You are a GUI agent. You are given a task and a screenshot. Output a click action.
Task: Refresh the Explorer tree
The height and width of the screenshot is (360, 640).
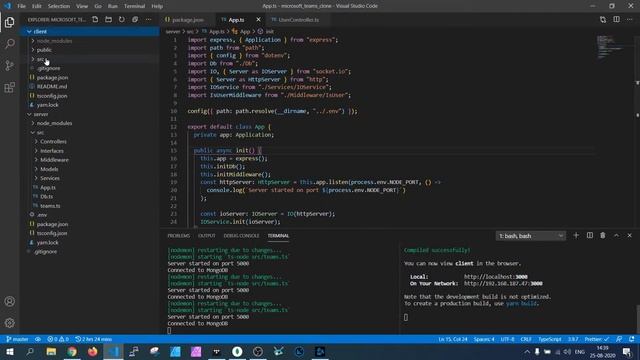click(122, 19)
